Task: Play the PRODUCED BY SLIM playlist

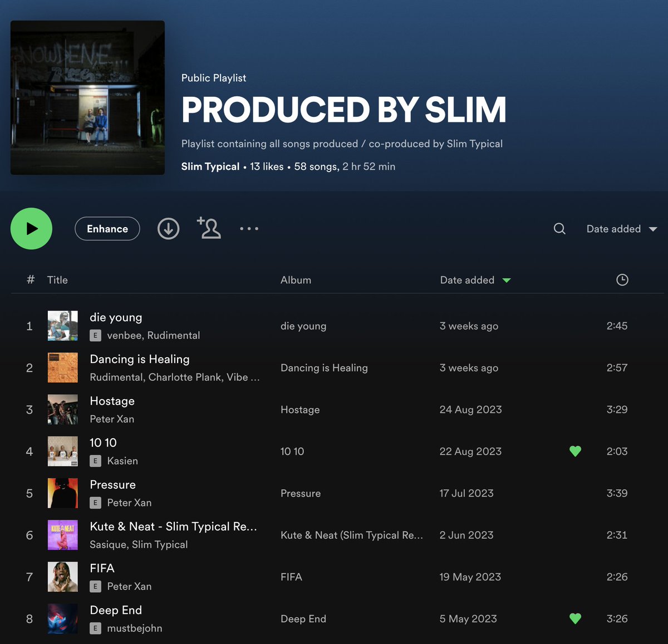Action: pos(32,229)
